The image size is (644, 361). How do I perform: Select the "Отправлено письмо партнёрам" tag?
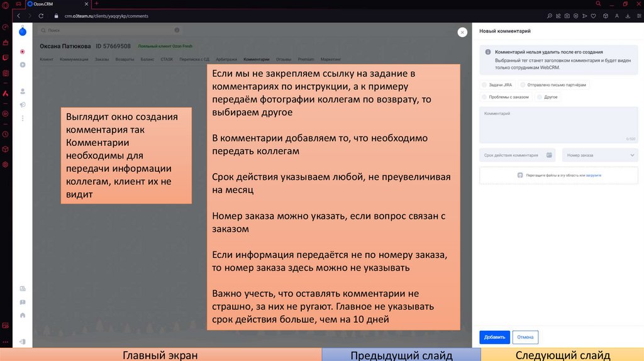coord(523,84)
